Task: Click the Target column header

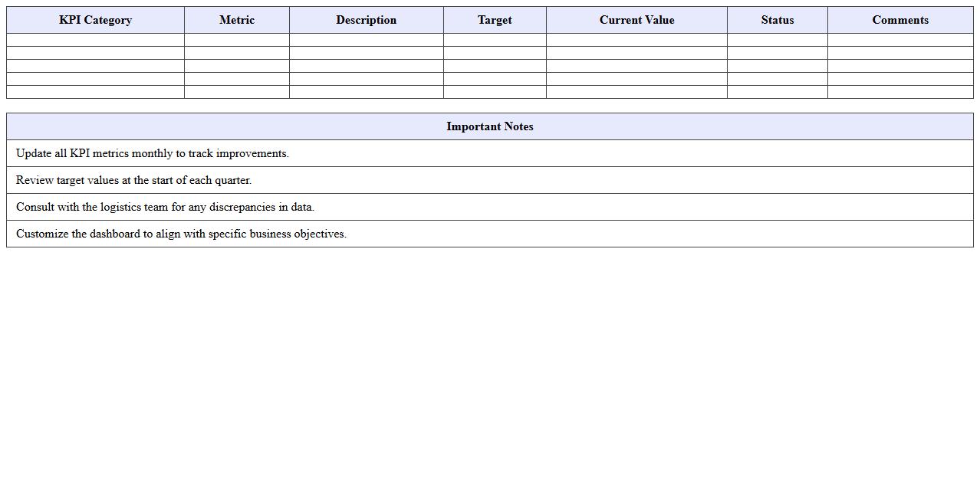Action: tap(494, 20)
